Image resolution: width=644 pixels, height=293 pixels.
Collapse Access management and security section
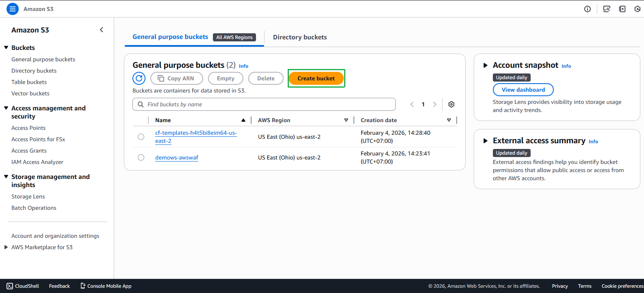click(6, 108)
